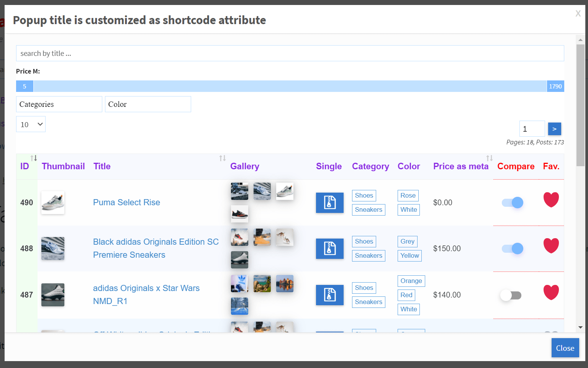Click favorite heart for Puma Select Rise
Viewport: 588px width, 368px height.
click(x=551, y=200)
